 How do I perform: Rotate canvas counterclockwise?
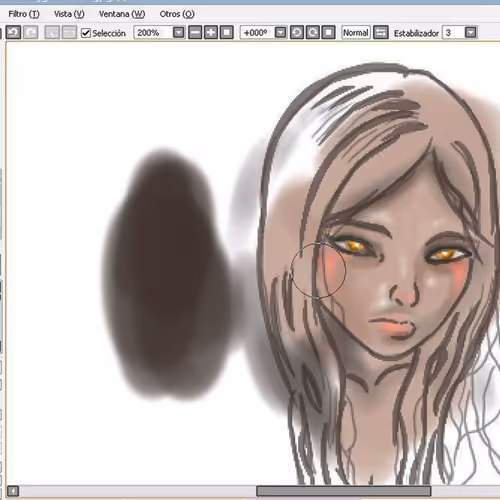(297, 33)
